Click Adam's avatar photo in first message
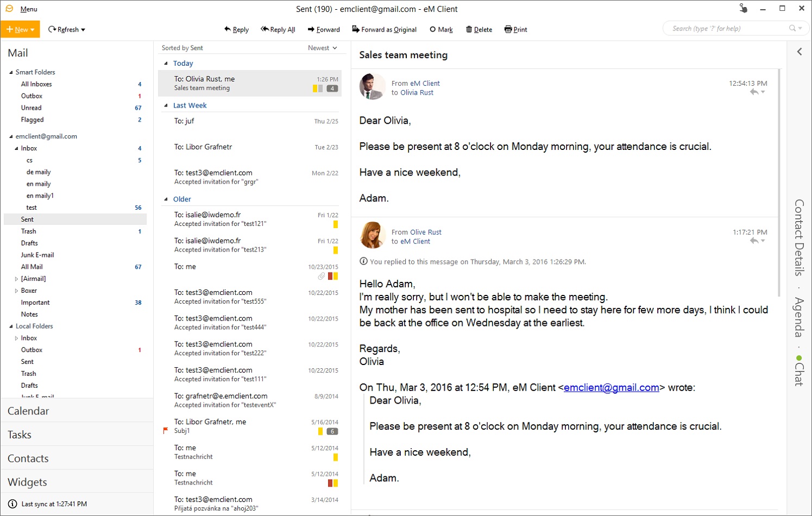 373,86
